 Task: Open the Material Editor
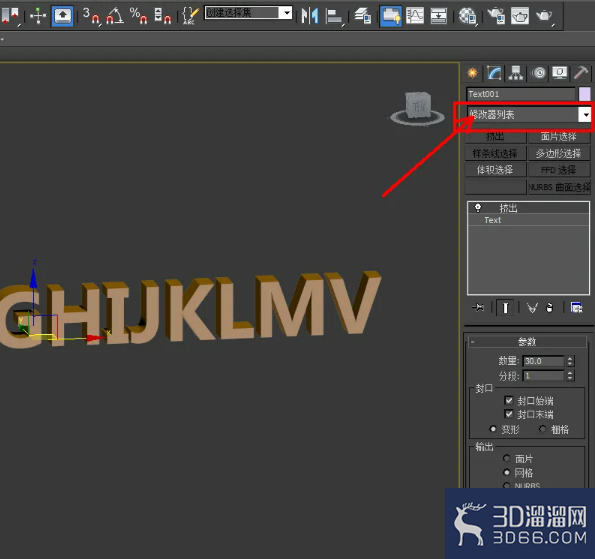click(x=467, y=16)
